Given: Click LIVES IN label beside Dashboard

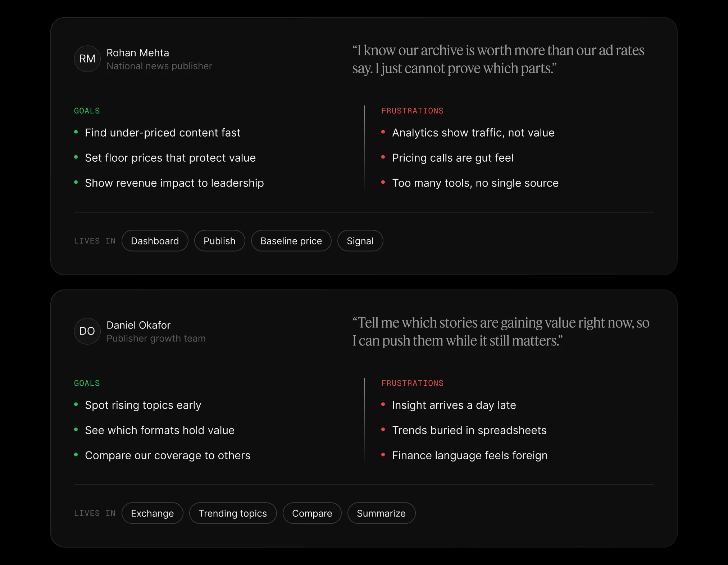Looking at the screenshot, I should tap(95, 241).
